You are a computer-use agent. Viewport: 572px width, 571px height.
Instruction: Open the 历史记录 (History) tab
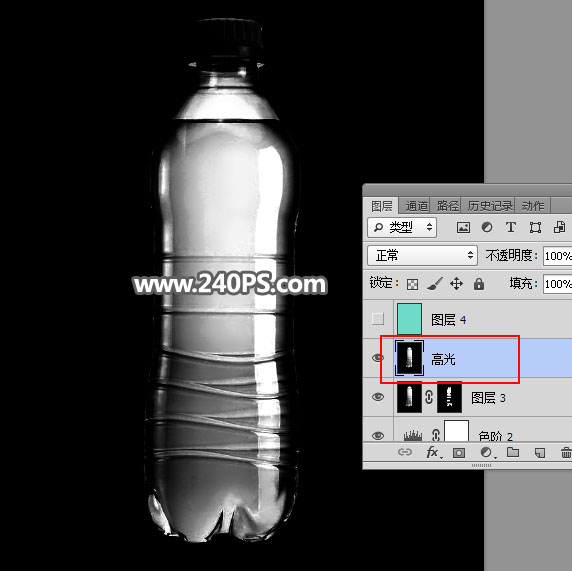(x=490, y=206)
